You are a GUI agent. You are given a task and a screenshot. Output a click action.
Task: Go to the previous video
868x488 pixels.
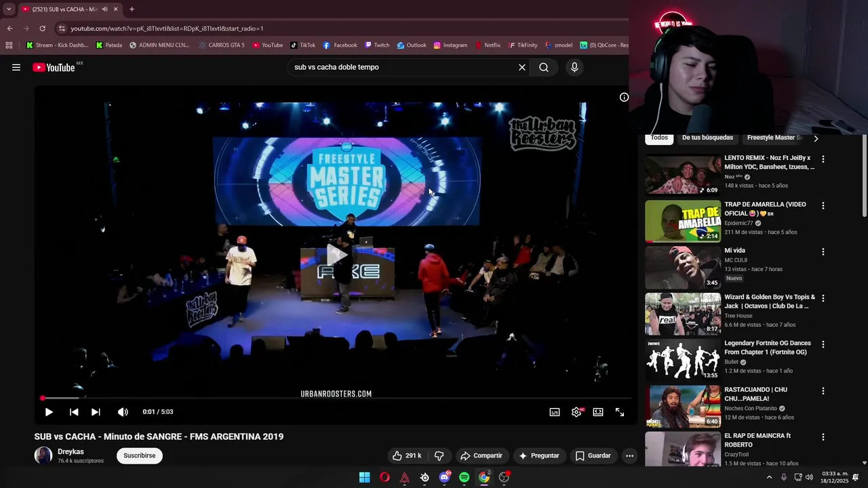point(74,411)
